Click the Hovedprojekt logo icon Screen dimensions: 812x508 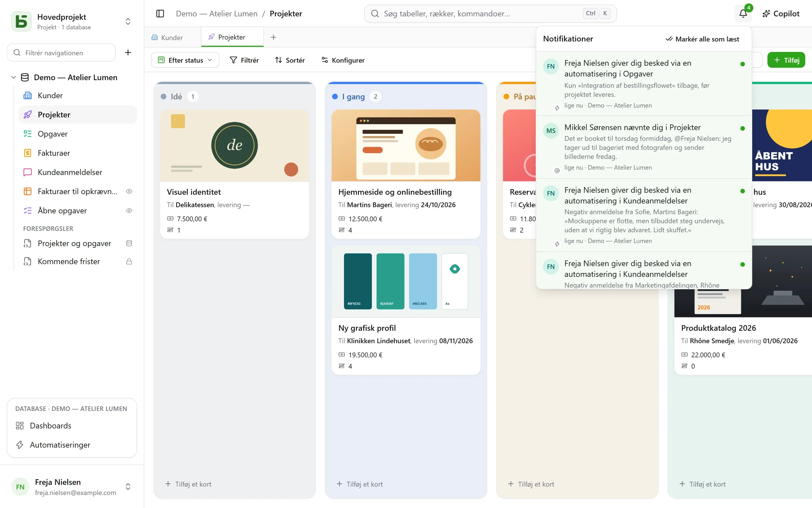21,21
